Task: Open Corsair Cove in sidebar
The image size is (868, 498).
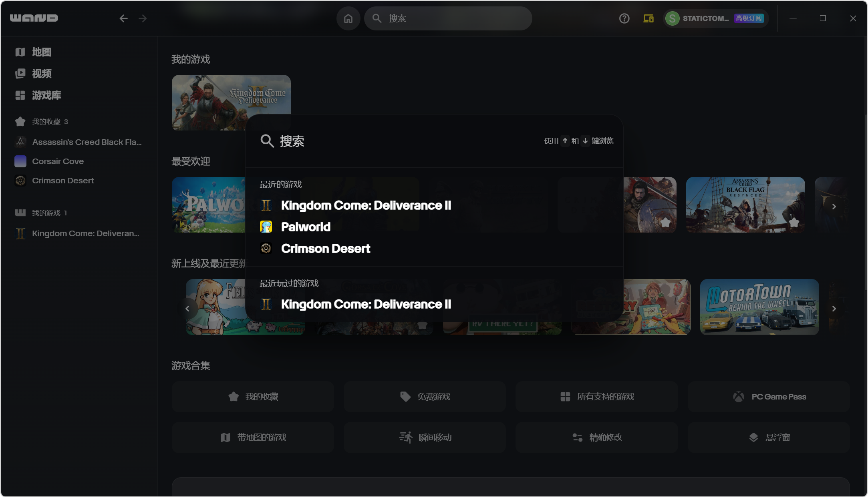Action: (x=49, y=161)
